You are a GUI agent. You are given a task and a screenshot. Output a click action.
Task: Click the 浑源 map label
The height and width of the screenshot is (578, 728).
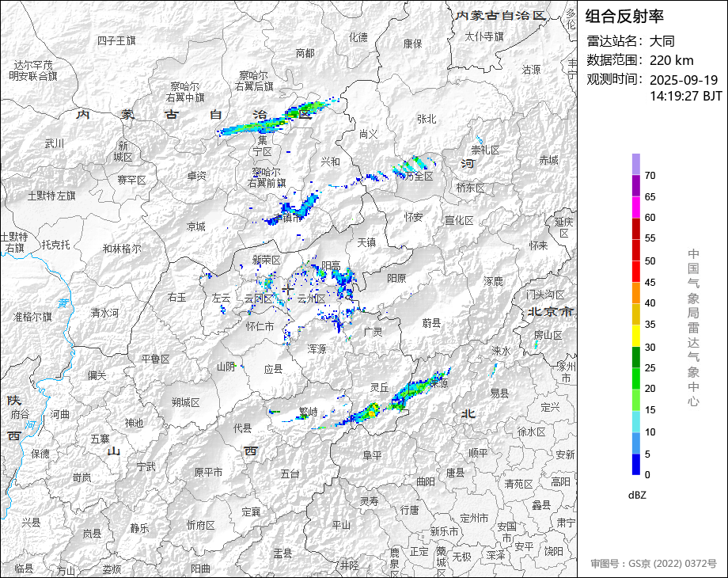[317, 349]
